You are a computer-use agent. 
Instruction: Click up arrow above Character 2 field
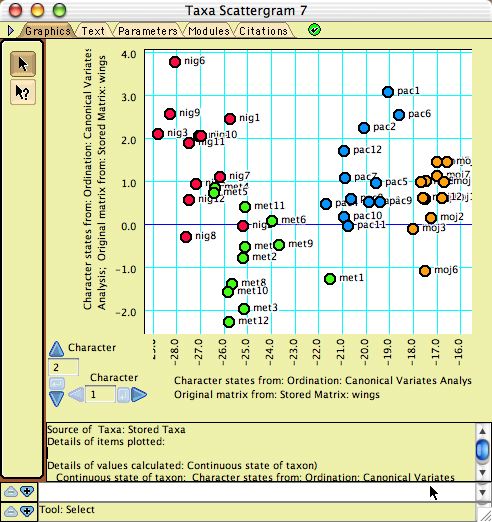click(56, 349)
